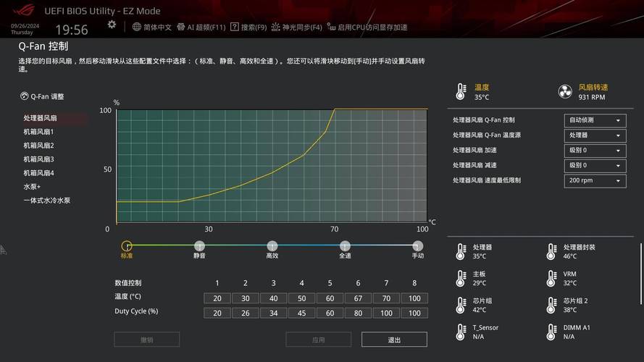Screen dimensions: 644x362
Task: Click the Q-Fan 调整 tuning icon
Action: 24,96
